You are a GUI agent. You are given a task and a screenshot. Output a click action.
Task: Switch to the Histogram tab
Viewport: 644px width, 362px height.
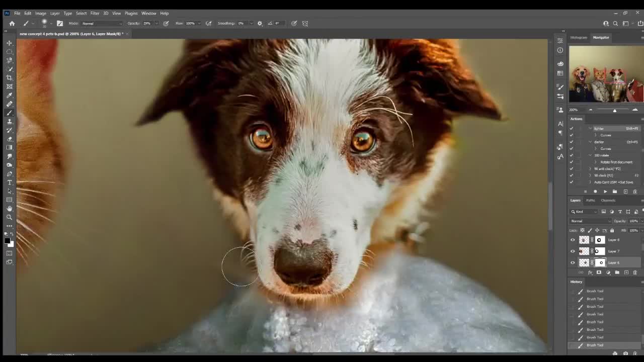tap(579, 37)
